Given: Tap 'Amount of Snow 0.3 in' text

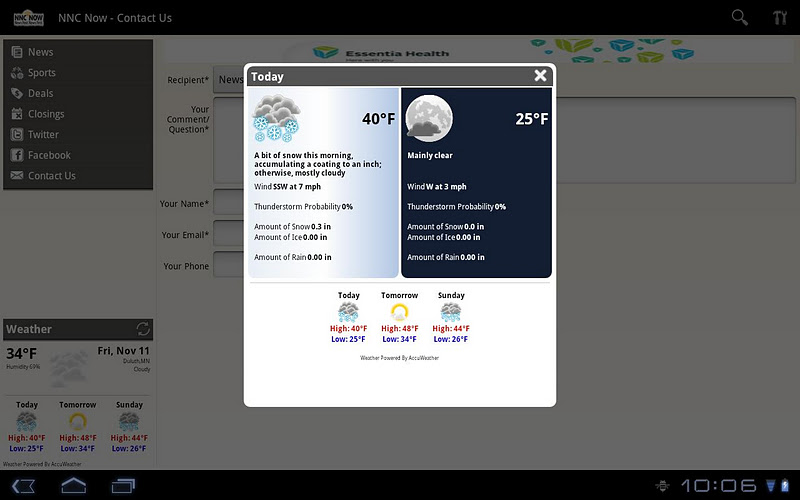Looking at the screenshot, I should click(292, 227).
